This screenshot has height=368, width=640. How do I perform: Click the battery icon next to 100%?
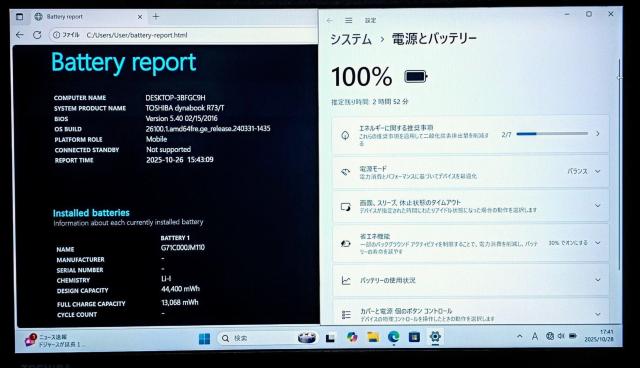pyautogui.click(x=416, y=76)
